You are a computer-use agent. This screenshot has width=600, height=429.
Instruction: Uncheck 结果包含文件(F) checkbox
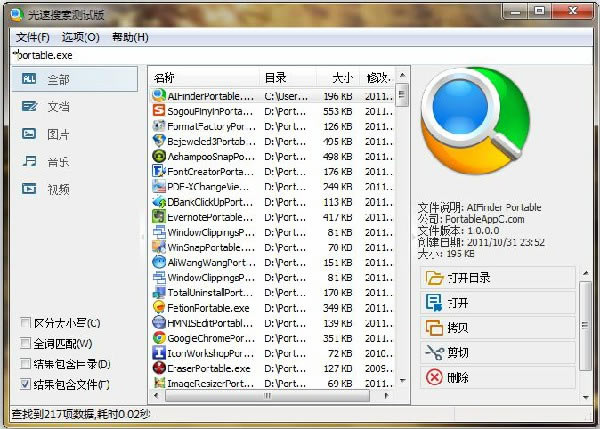(x=25, y=384)
